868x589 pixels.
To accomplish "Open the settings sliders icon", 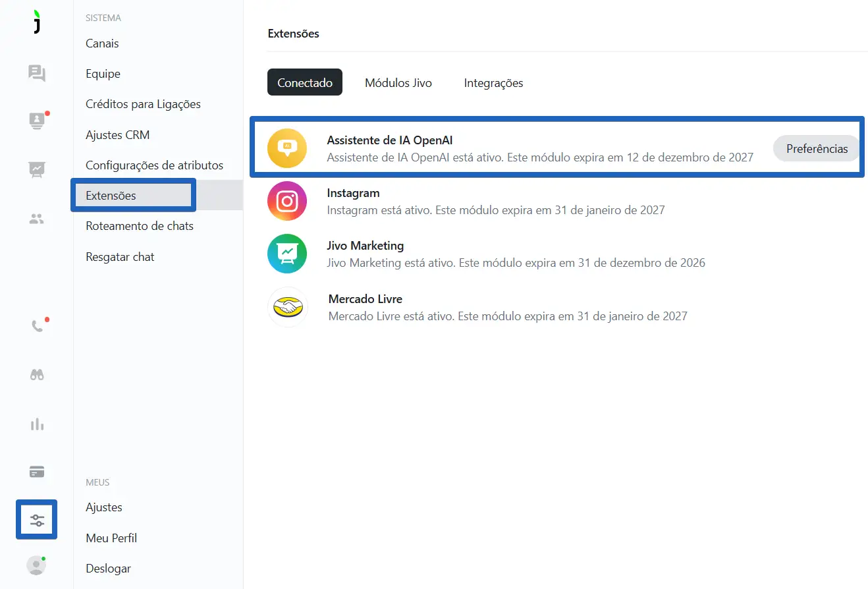I will tap(37, 520).
